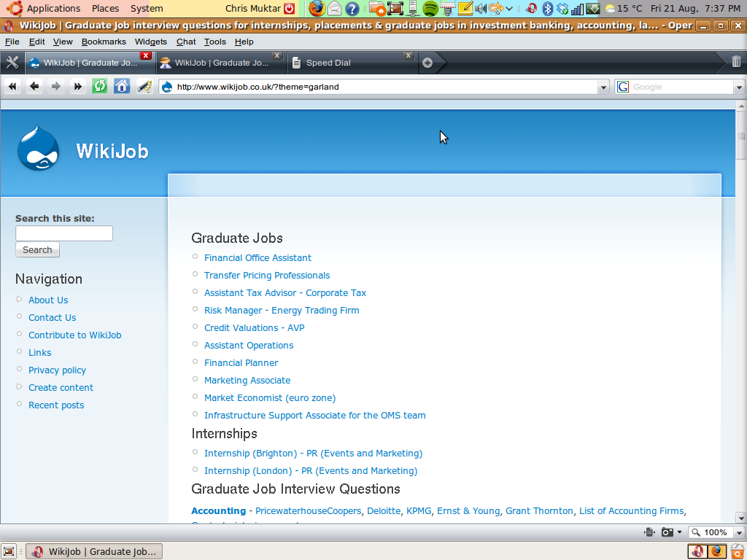Go back with the Back arrow
Image resolution: width=747 pixels, height=560 pixels.
(x=34, y=87)
